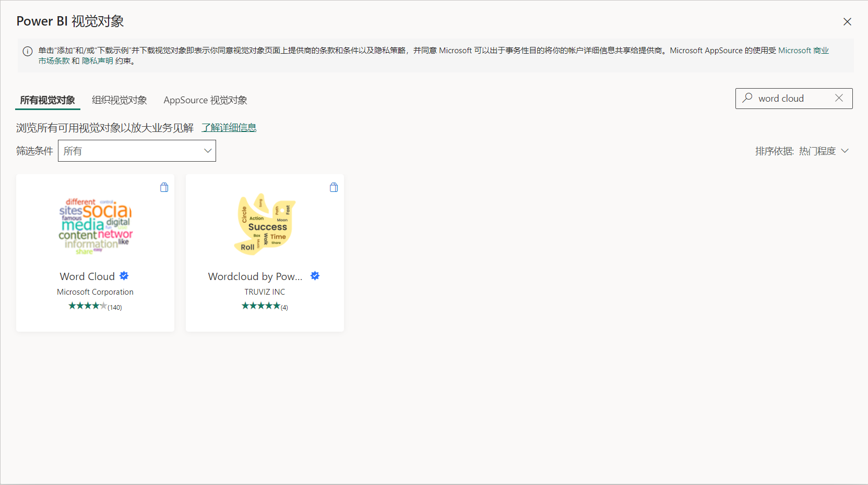Click the certified badge beside Word Cloud

[124, 276]
